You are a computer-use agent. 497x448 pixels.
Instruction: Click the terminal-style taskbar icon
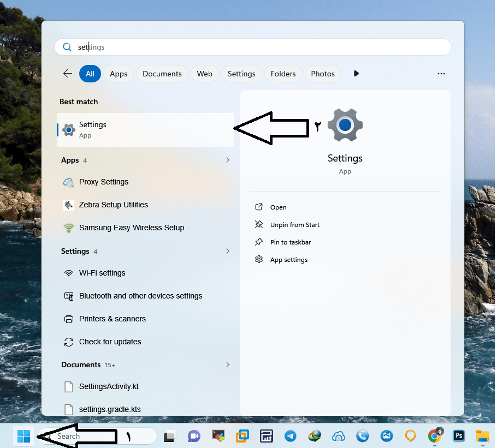pyautogui.click(x=218, y=436)
